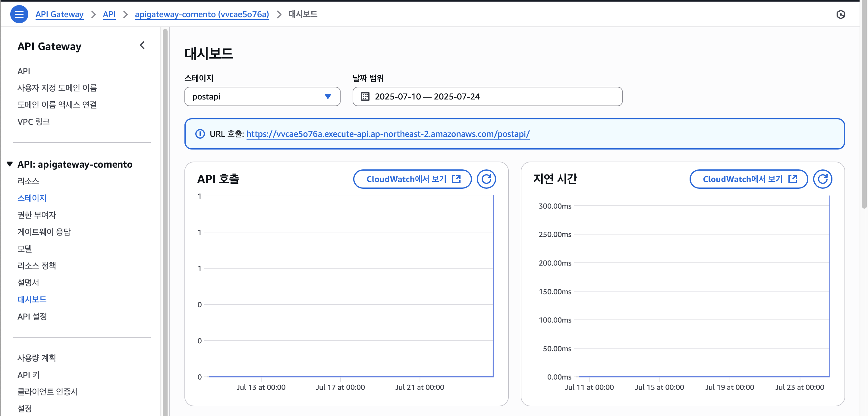Click the info icon beside URL 호출
The height and width of the screenshot is (416, 868).
point(200,134)
